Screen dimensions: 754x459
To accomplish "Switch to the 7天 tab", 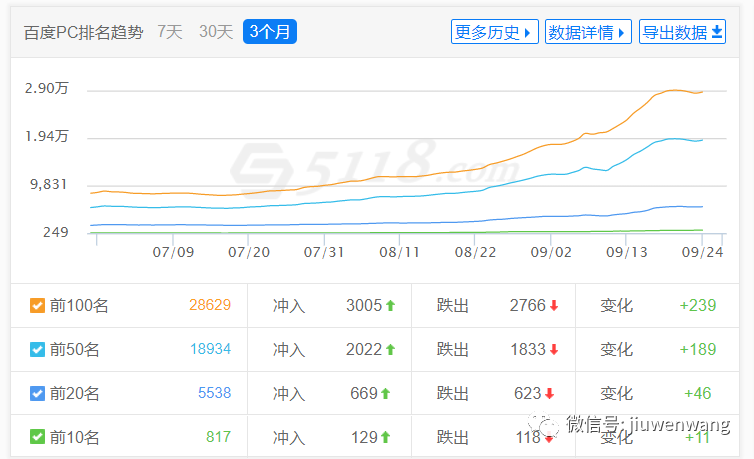I will pyautogui.click(x=170, y=32).
